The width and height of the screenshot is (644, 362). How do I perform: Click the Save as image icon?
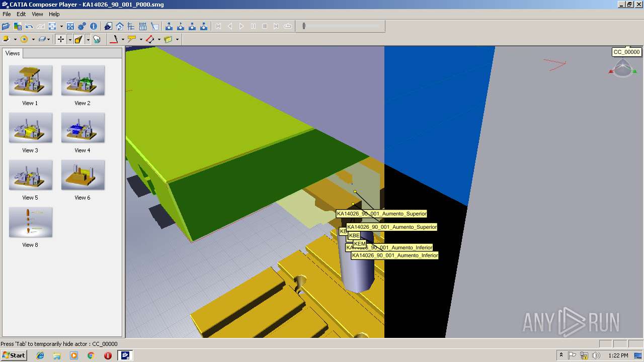pos(18,26)
